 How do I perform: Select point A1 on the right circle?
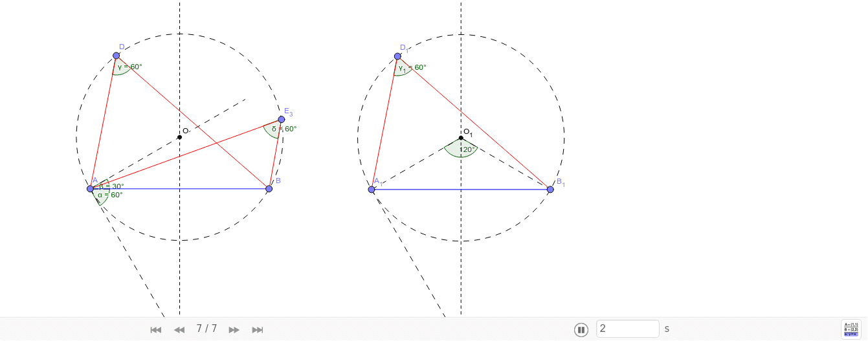[x=372, y=190]
